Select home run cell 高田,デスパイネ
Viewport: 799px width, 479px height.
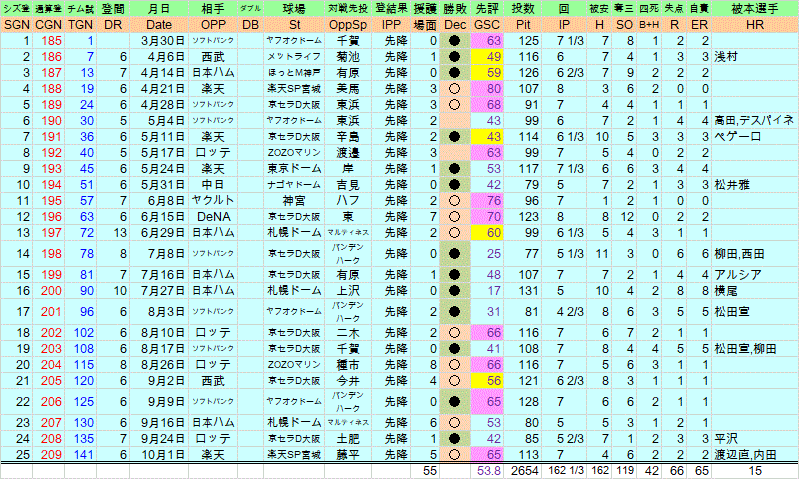tap(754, 121)
